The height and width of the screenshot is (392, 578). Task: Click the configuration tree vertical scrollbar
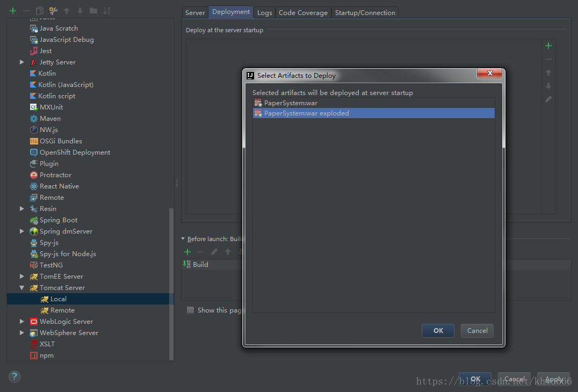click(171, 284)
